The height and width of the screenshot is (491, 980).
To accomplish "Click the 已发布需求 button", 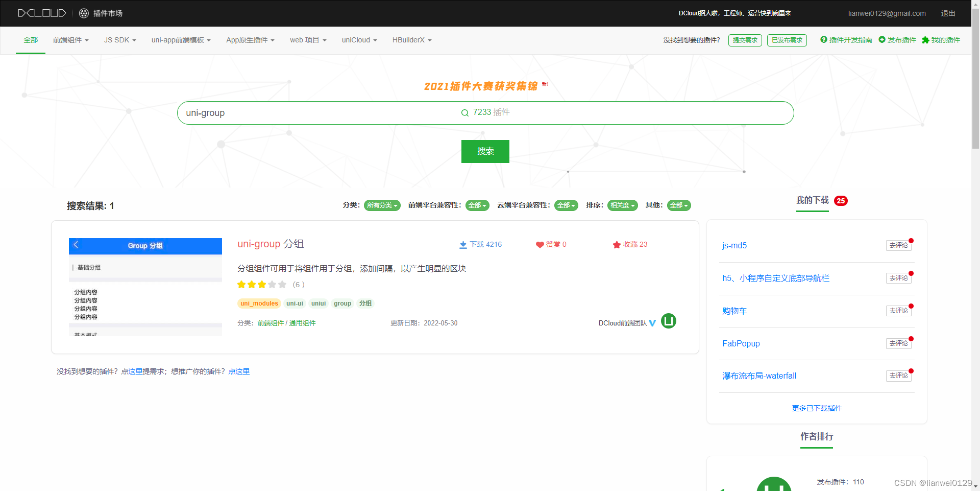I will [x=787, y=40].
